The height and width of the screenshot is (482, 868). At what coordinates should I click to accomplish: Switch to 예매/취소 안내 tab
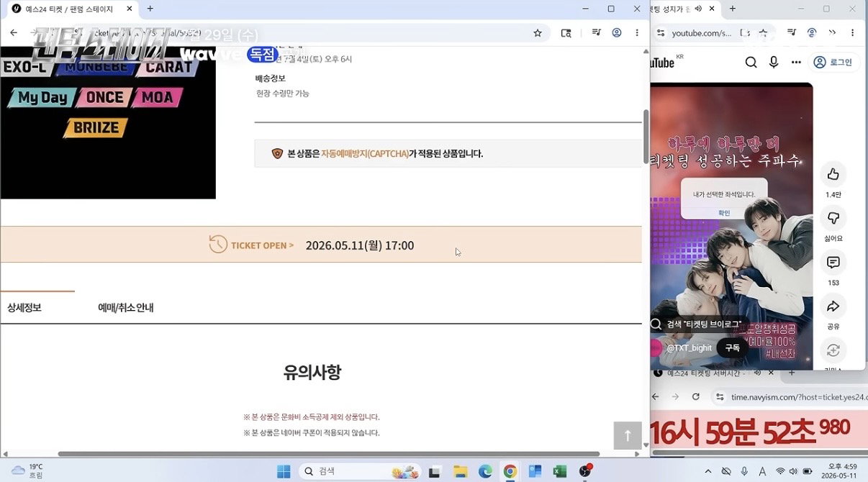coord(126,308)
